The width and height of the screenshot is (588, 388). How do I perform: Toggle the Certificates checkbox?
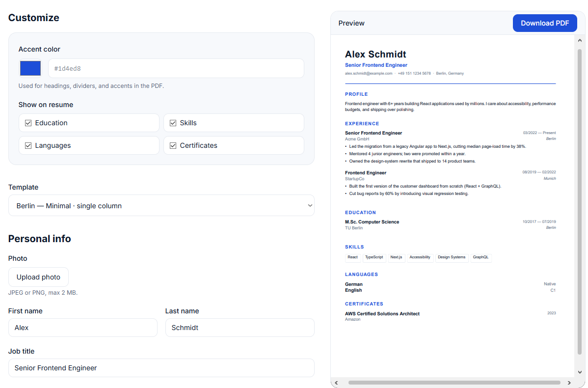tap(173, 145)
